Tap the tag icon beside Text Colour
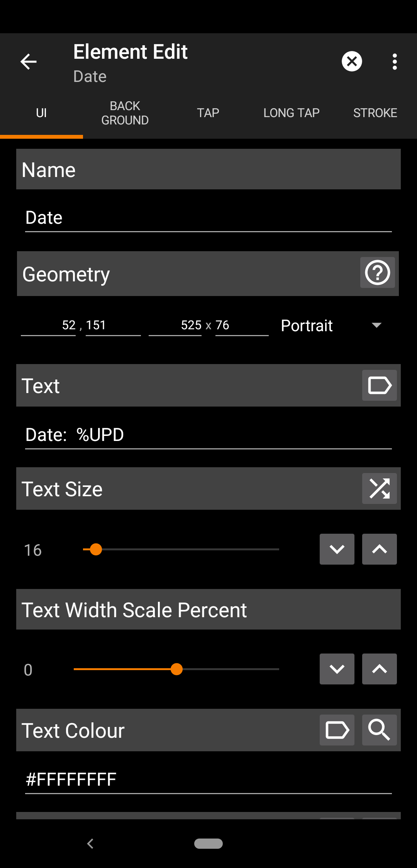This screenshot has width=417, height=868. point(337,730)
